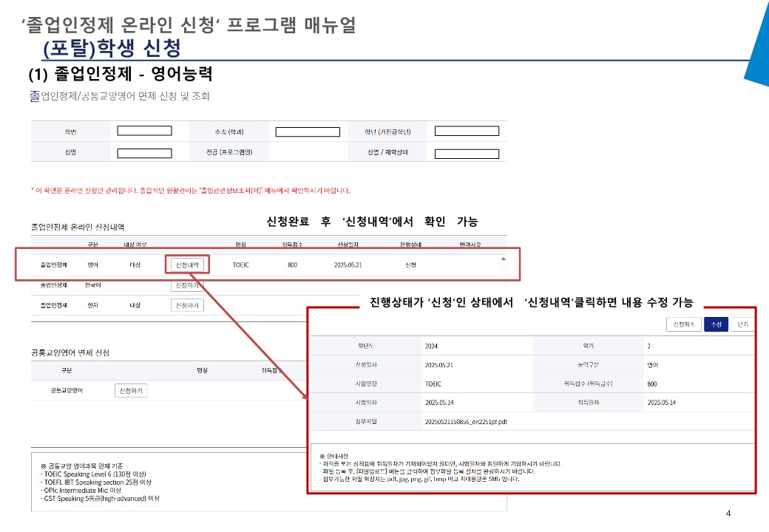Click the 성명 label cell
Screen dimensions: 769x532
[x=71, y=152]
